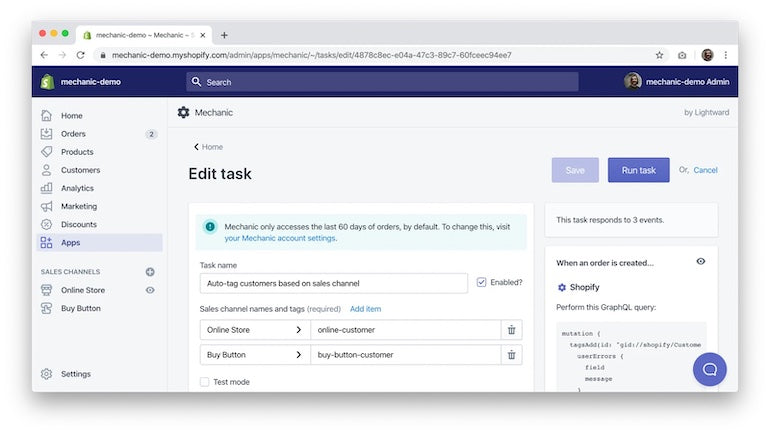The image size is (770, 433).
Task: Reload the browser page
Action: (x=80, y=55)
